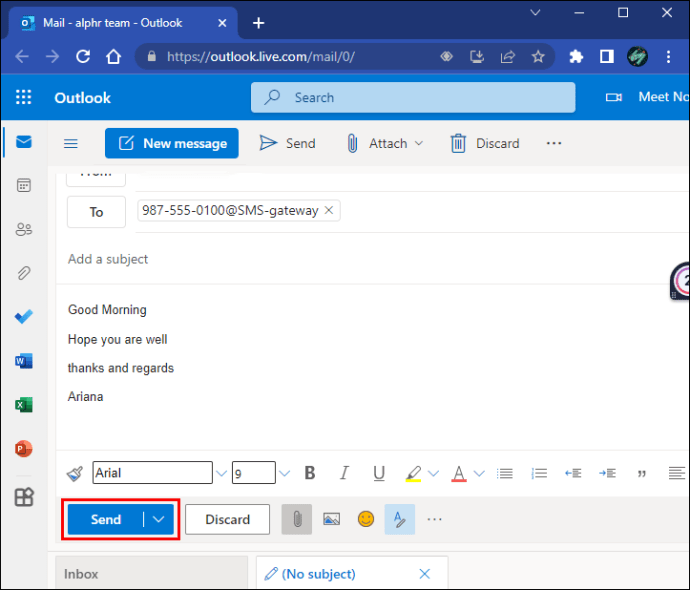Click the New message button

(172, 143)
